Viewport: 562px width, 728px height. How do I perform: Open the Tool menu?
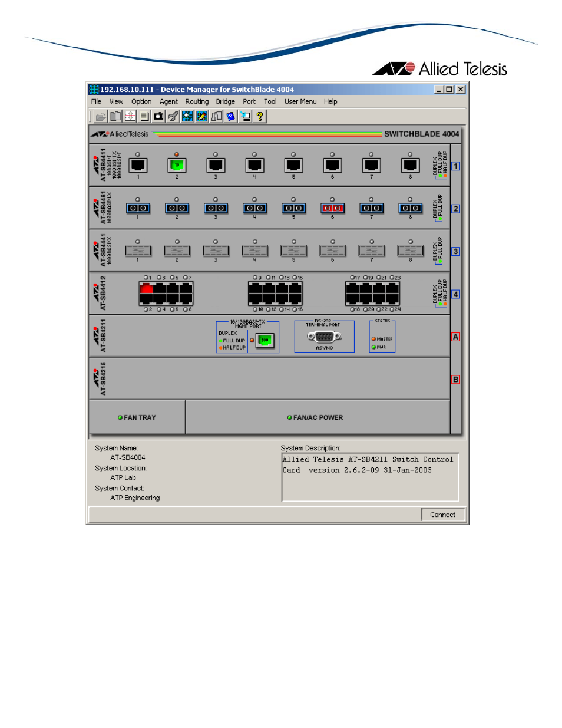[270, 102]
